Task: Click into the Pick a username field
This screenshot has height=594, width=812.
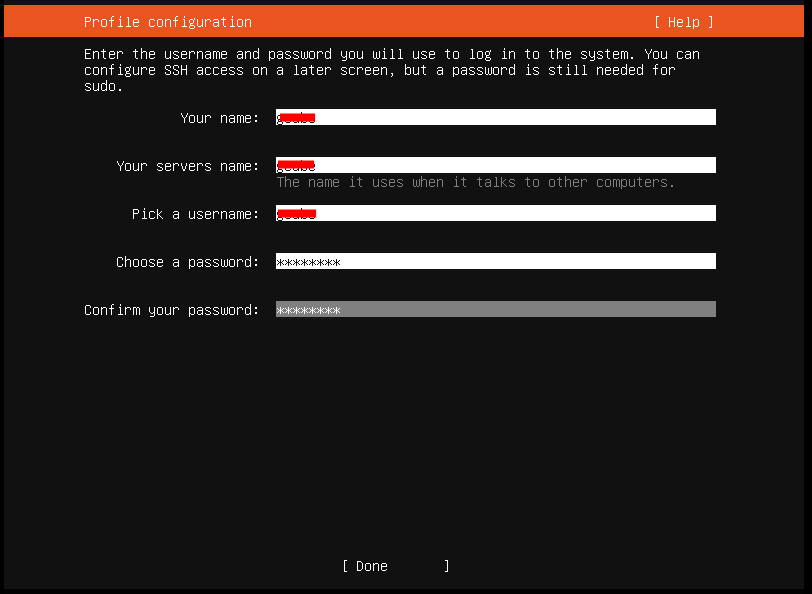Action: click(495, 214)
